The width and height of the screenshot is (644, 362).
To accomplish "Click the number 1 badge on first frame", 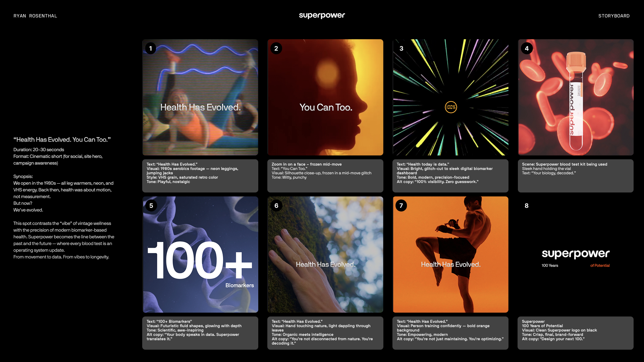I will pos(151,49).
